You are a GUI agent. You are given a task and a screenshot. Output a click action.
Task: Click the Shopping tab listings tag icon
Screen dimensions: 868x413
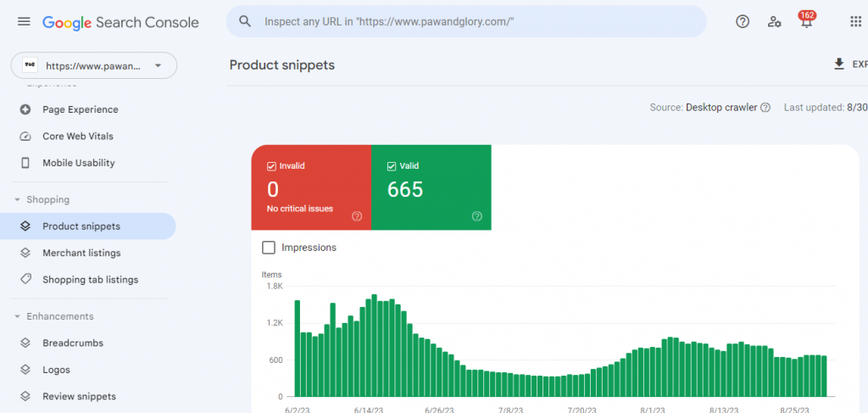click(25, 279)
